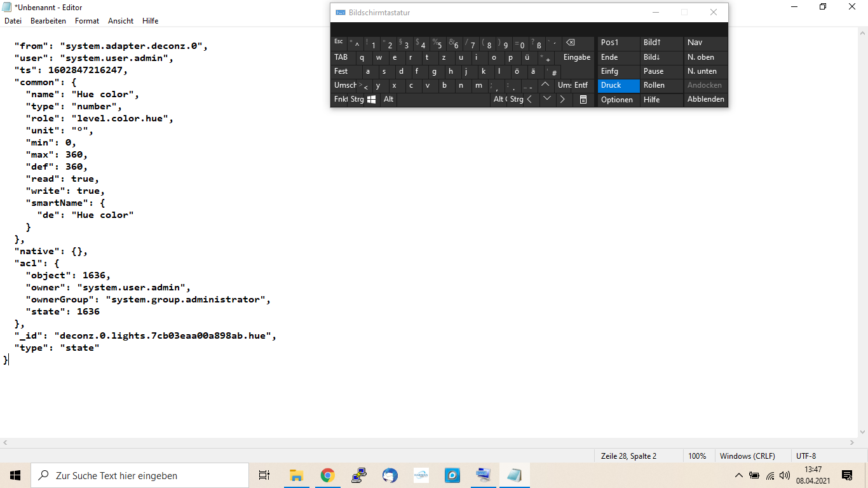Screen dimensions: 868x488
Task: Toggle the Fest caps lock key
Action: click(x=347, y=71)
